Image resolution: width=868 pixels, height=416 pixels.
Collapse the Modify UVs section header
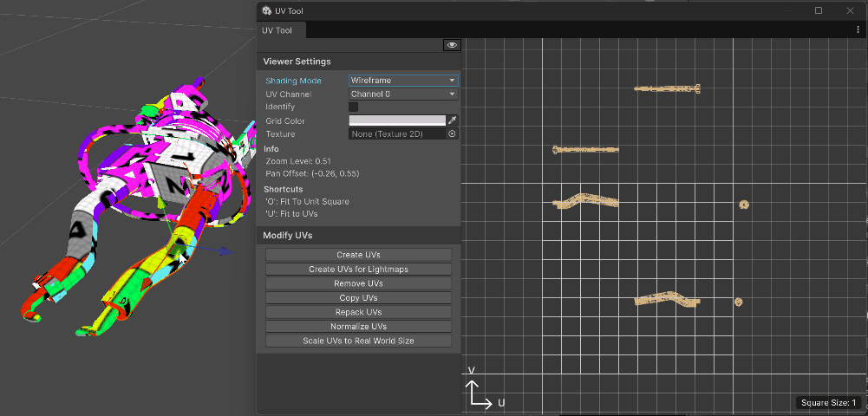pos(287,236)
